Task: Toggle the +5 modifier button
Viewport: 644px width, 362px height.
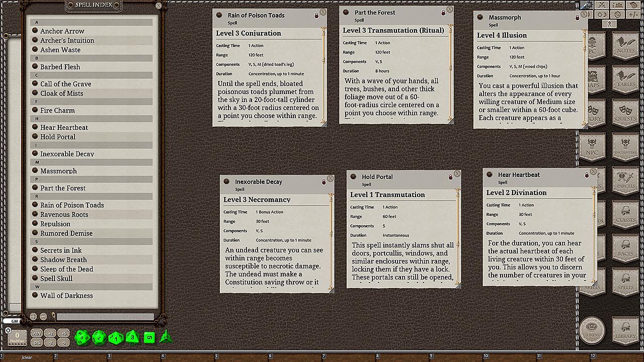Action: tap(63, 333)
